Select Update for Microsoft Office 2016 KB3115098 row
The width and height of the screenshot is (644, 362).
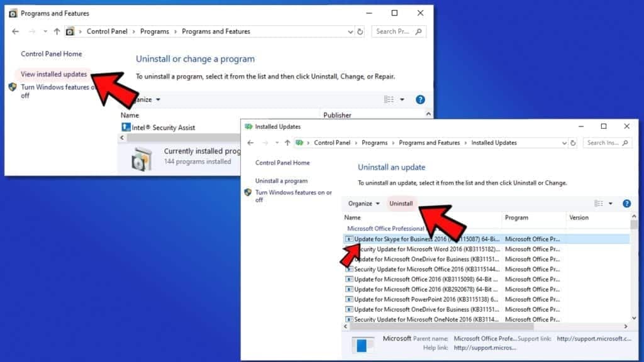pos(486,279)
